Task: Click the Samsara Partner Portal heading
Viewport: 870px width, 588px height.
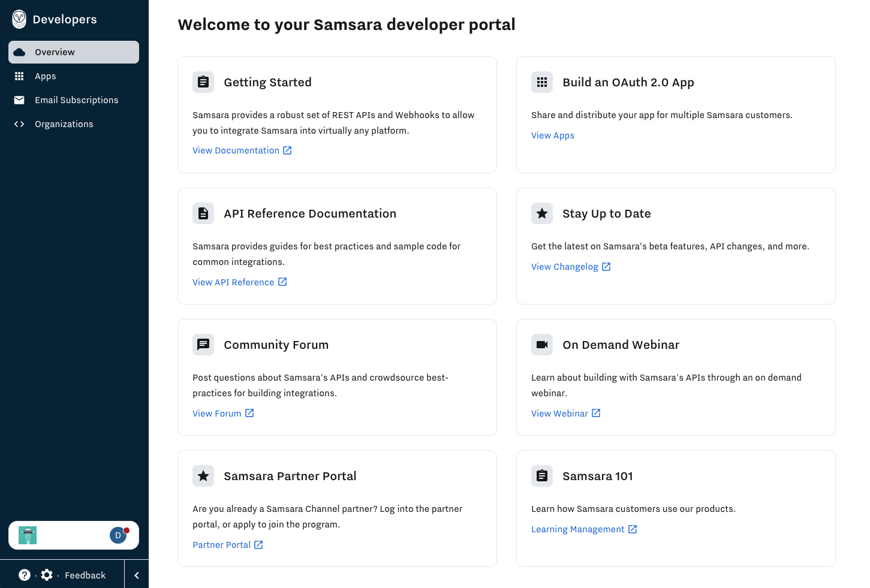Action: 290,476
